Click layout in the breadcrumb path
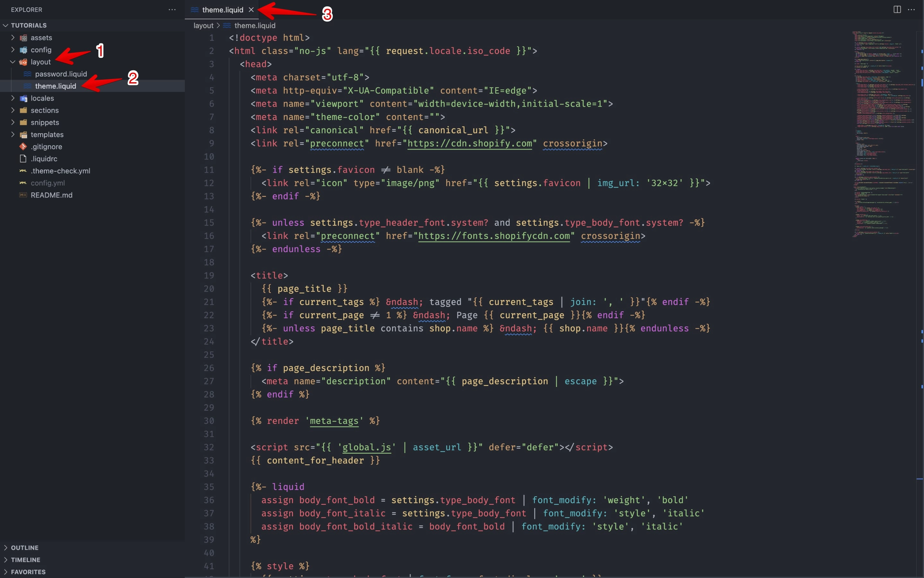The image size is (924, 578). tap(203, 25)
